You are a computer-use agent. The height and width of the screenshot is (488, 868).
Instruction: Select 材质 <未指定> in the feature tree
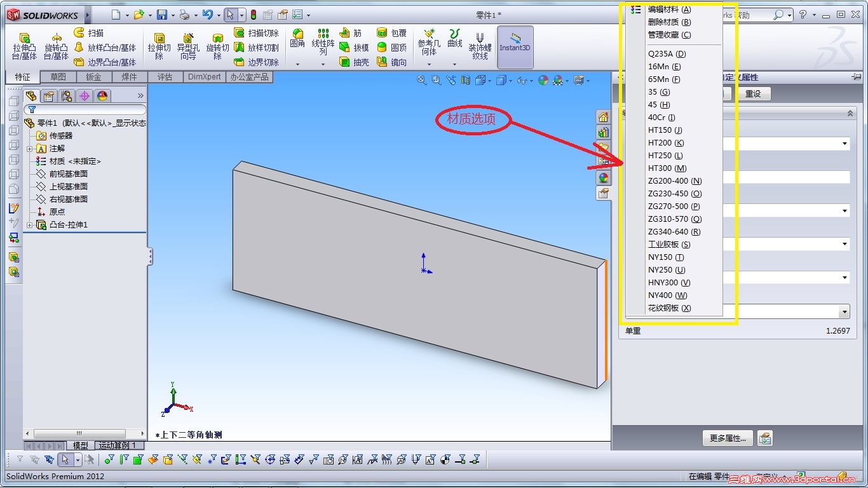tap(69, 161)
